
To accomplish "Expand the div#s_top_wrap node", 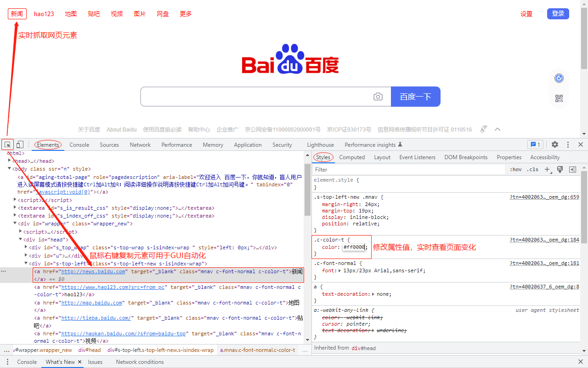I will tap(26, 247).
